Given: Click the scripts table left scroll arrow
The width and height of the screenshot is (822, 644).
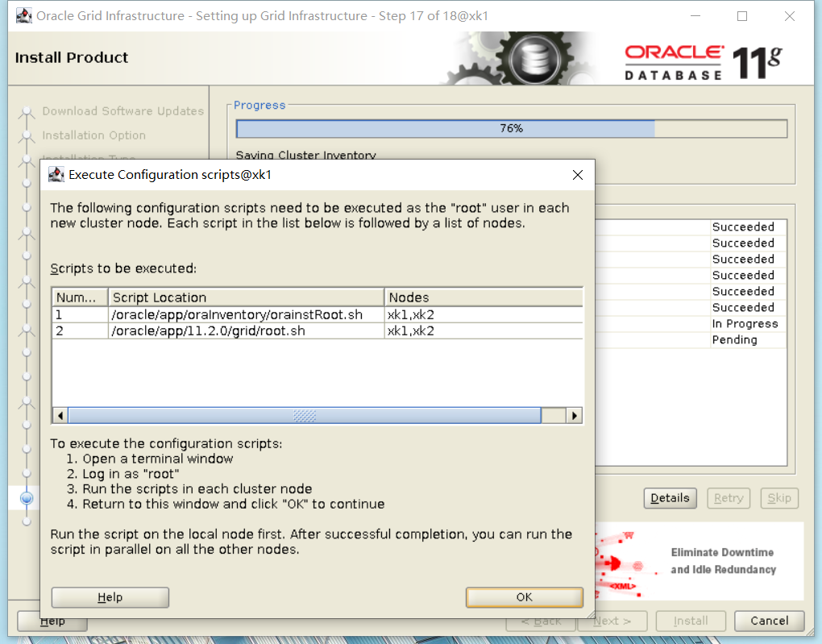Looking at the screenshot, I should (60, 416).
